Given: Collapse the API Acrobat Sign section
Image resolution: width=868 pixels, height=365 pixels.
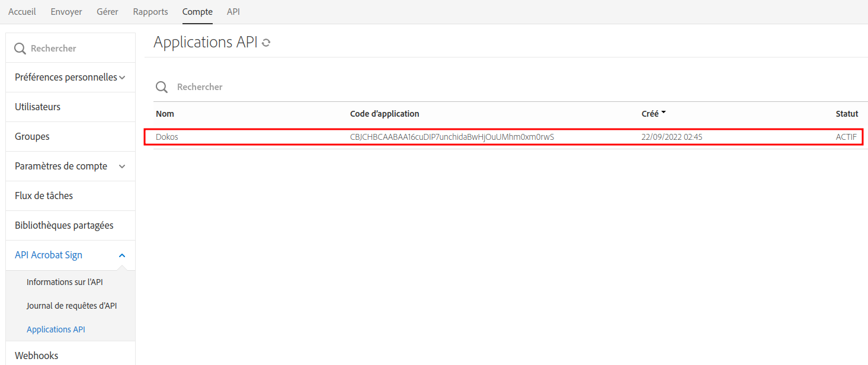Looking at the screenshot, I should (x=122, y=255).
